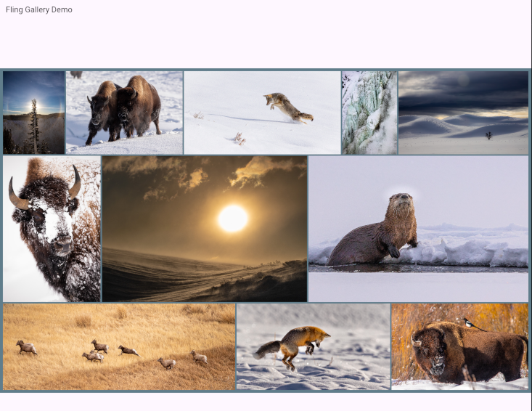Click the magpie perched on the bison's back
Image resolution: width=532 pixels, height=411 pixels.
pyautogui.click(x=475, y=325)
